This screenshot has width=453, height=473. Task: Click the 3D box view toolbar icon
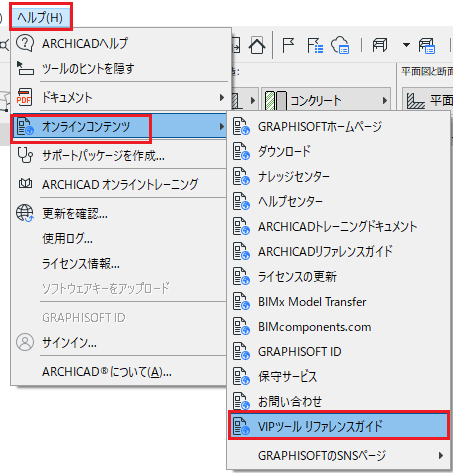pyautogui.click(x=380, y=45)
